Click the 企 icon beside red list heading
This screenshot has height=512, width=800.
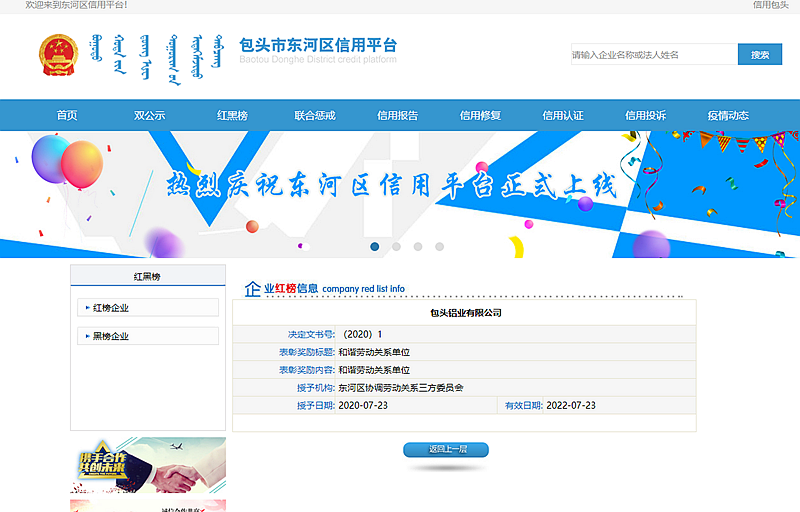[x=253, y=289]
